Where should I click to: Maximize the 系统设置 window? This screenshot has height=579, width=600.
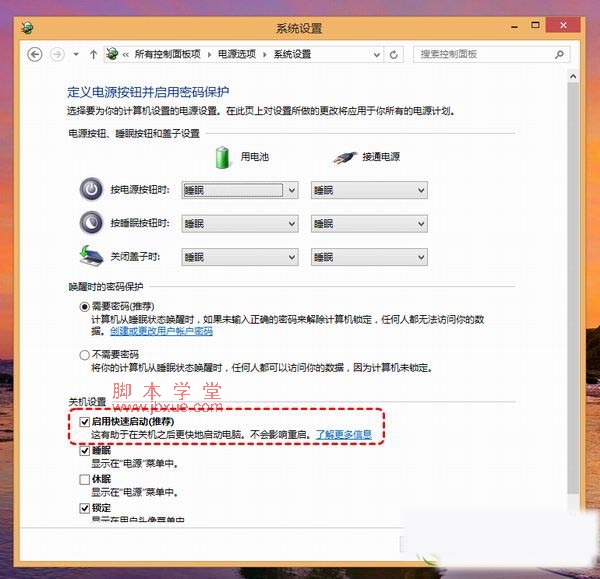point(535,25)
